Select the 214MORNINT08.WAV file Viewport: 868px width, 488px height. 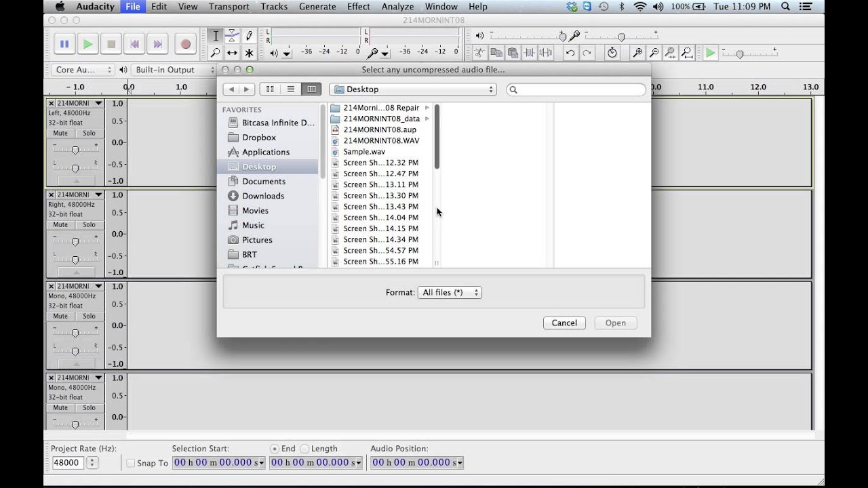pos(380,140)
